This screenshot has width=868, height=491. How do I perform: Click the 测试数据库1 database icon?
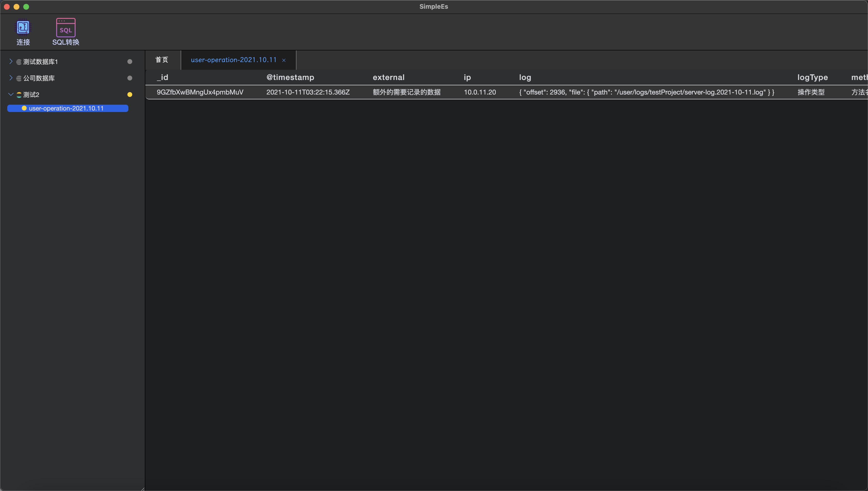tap(19, 62)
